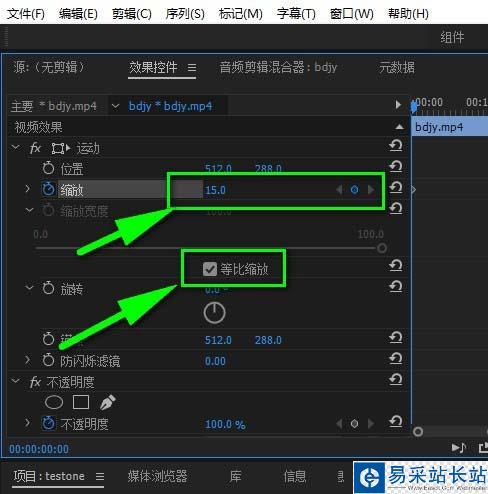Image resolution: width=488 pixels, height=494 pixels.
Task: Toggle the fx switch for 运动
Action: click(x=35, y=148)
